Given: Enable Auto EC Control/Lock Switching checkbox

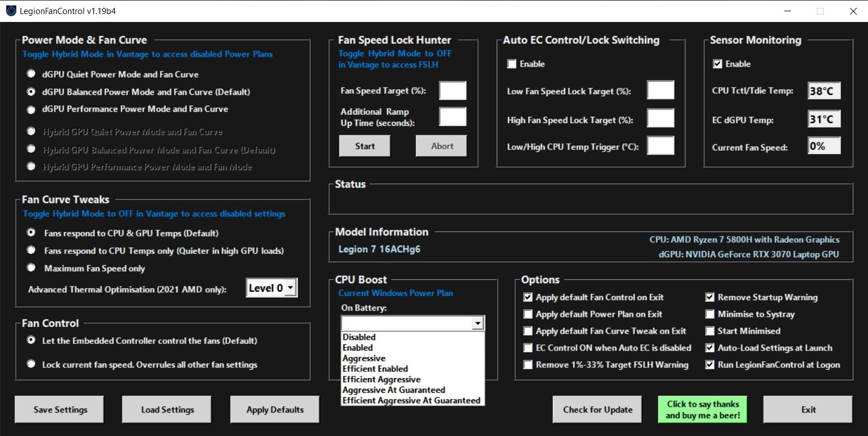Looking at the screenshot, I should [512, 64].
